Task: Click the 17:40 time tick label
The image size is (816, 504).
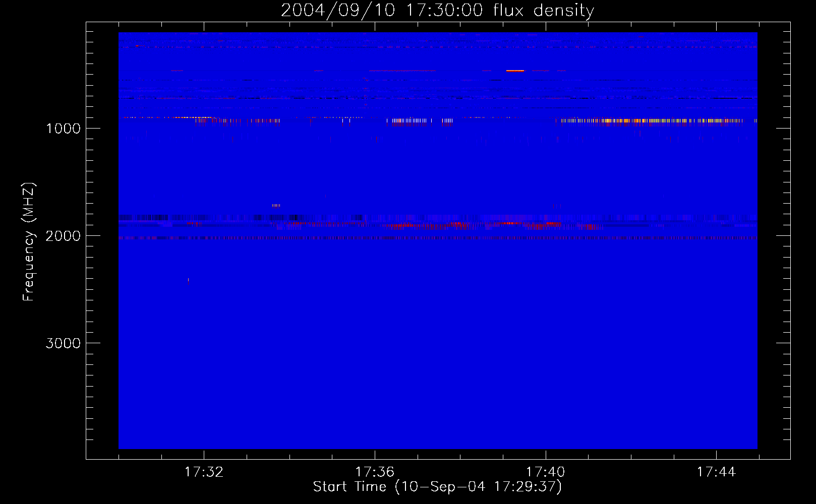Action: click(x=545, y=472)
